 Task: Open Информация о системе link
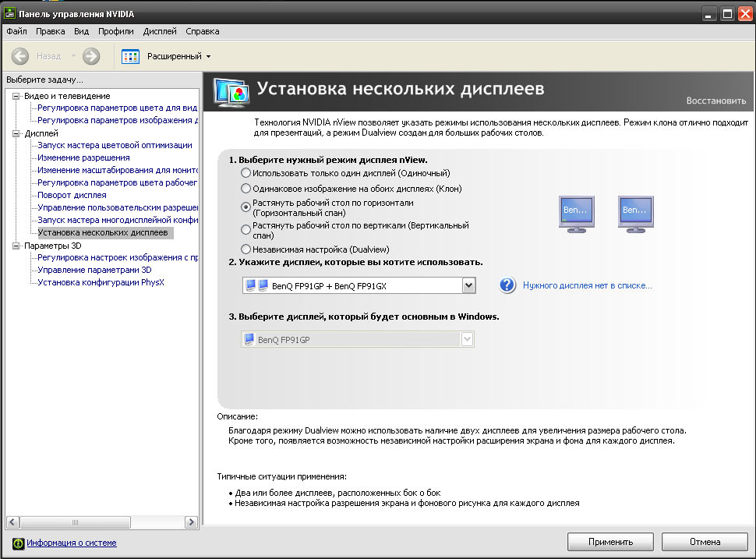(72, 543)
